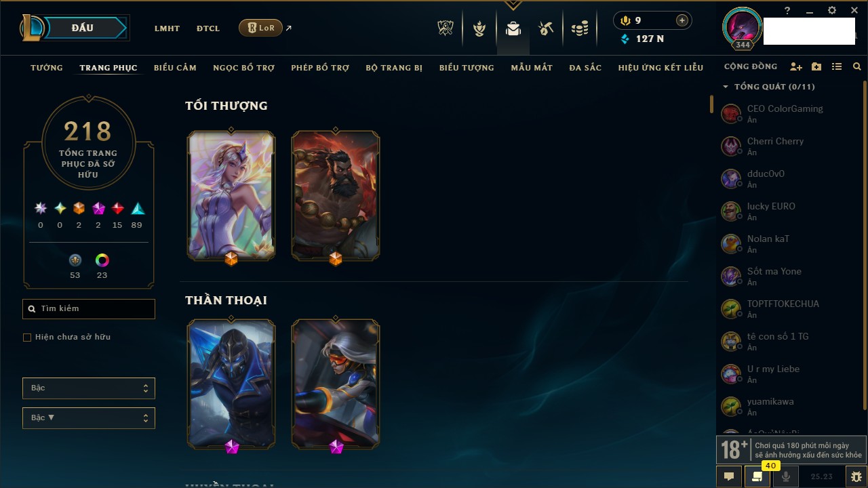Open the Store coins icon

(x=579, y=28)
